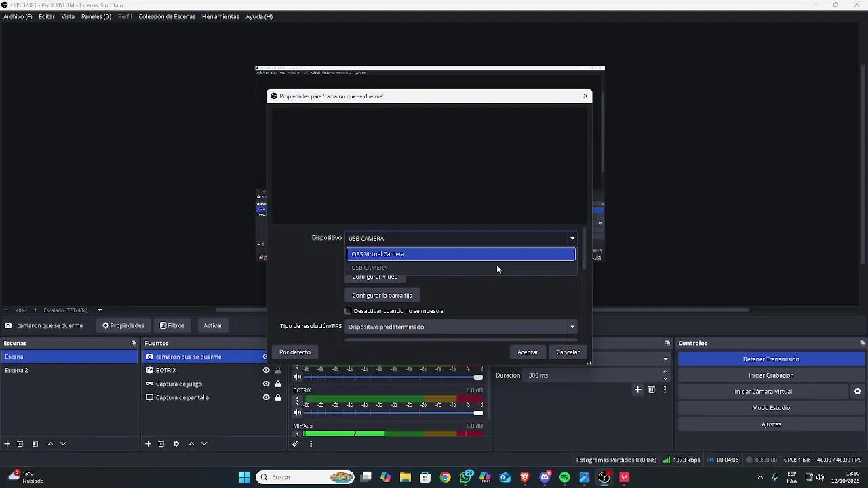This screenshot has height=488, width=868.
Task: Choose 'OBS Virtual Camera' from the device list
Action: point(461,254)
